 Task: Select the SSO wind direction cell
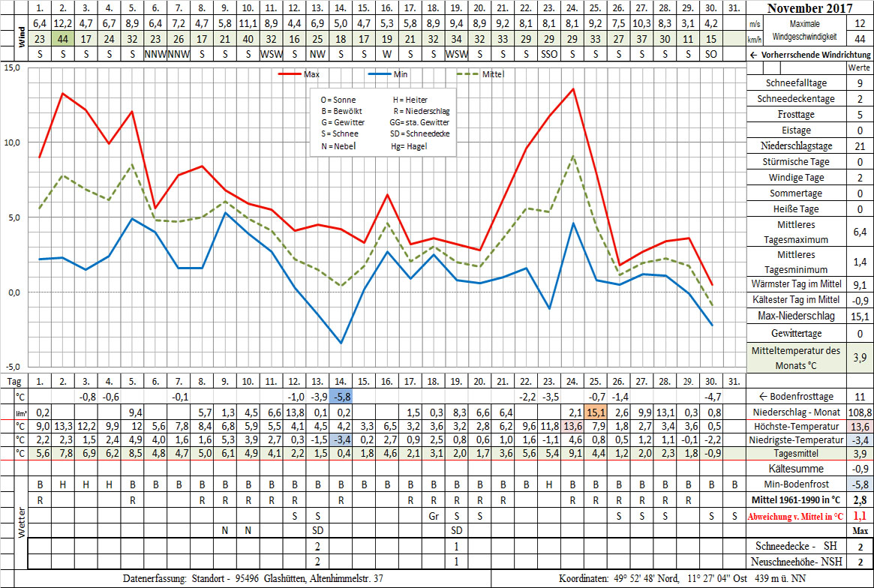coord(549,55)
